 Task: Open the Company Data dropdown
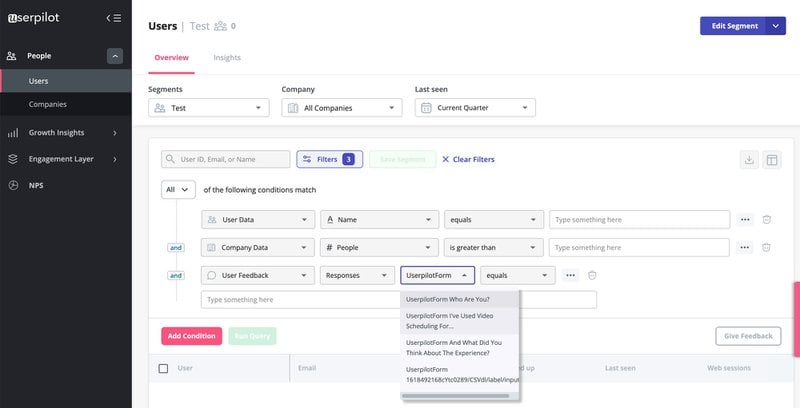[x=258, y=248]
